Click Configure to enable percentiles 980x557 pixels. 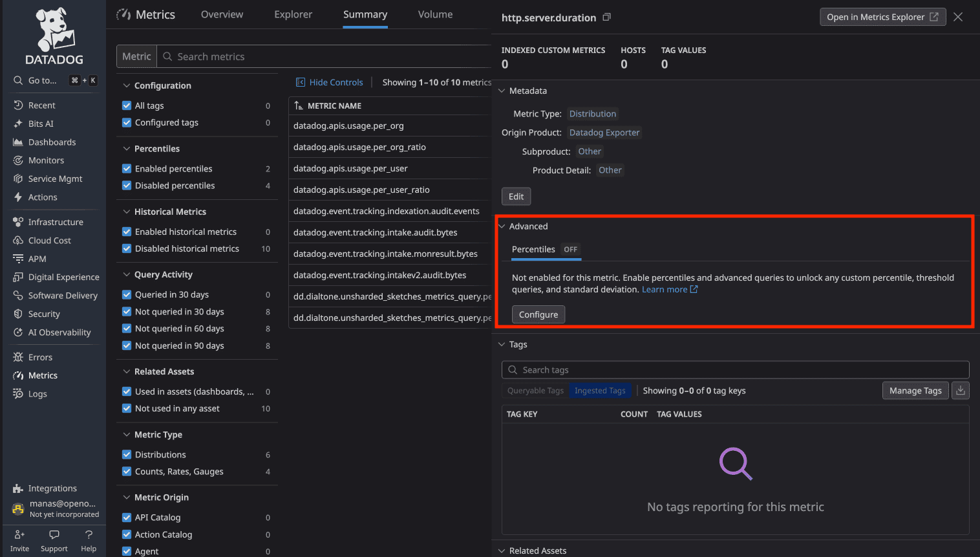click(x=538, y=314)
